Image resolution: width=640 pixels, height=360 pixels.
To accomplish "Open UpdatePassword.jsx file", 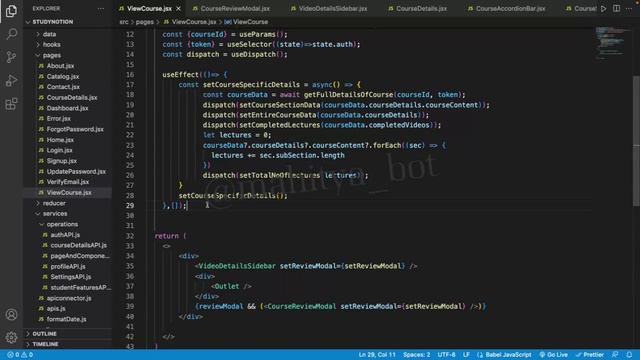I will tap(76, 171).
